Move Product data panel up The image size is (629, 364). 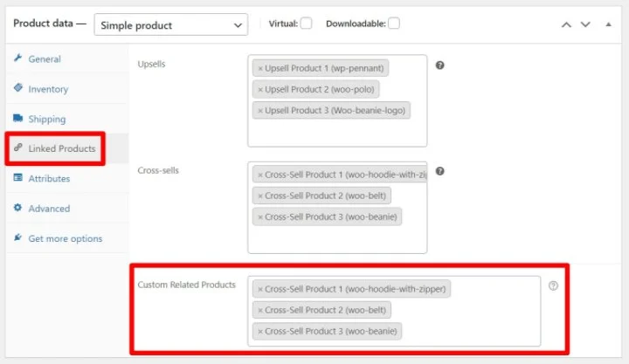coord(565,24)
